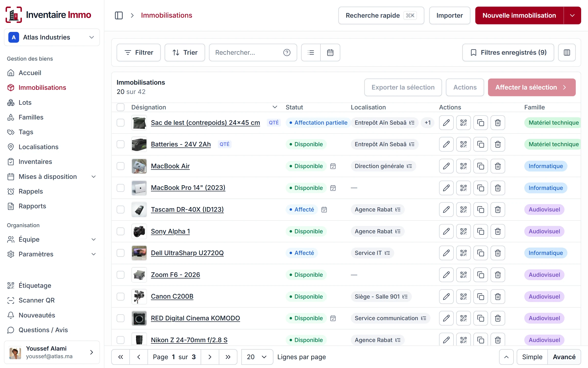
Task: Duplicate the Canon C200B row
Action: point(480,297)
